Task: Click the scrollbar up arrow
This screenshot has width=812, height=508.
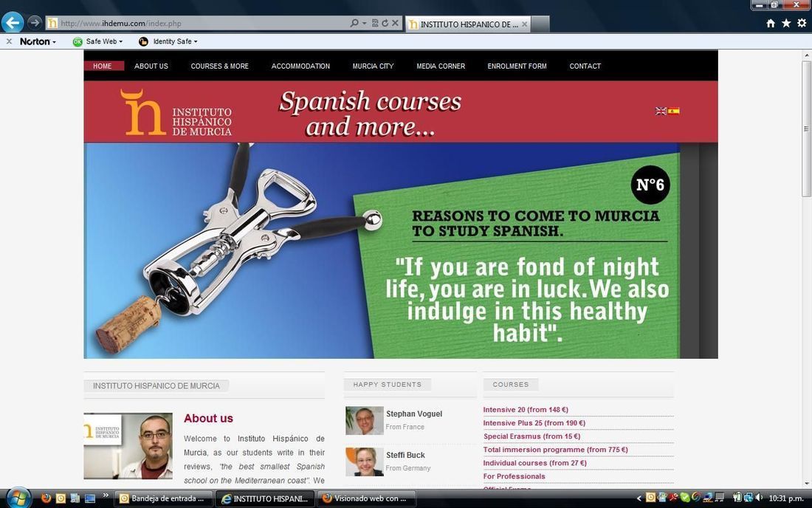Action: (x=806, y=55)
